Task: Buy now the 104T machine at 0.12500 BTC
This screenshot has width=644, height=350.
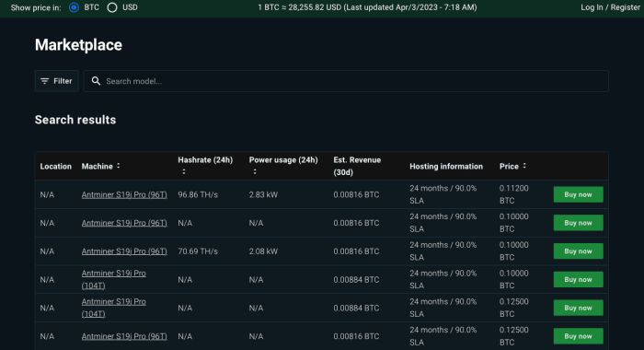Action: (579, 308)
